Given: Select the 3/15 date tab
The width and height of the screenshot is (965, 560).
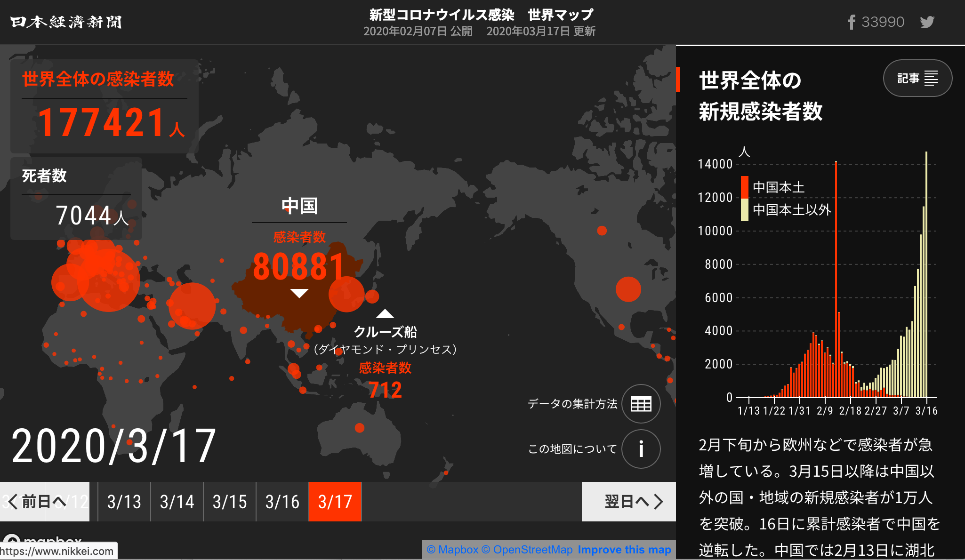Looking at the screenshot, I should pyautogui.click(x=230, y=502).
